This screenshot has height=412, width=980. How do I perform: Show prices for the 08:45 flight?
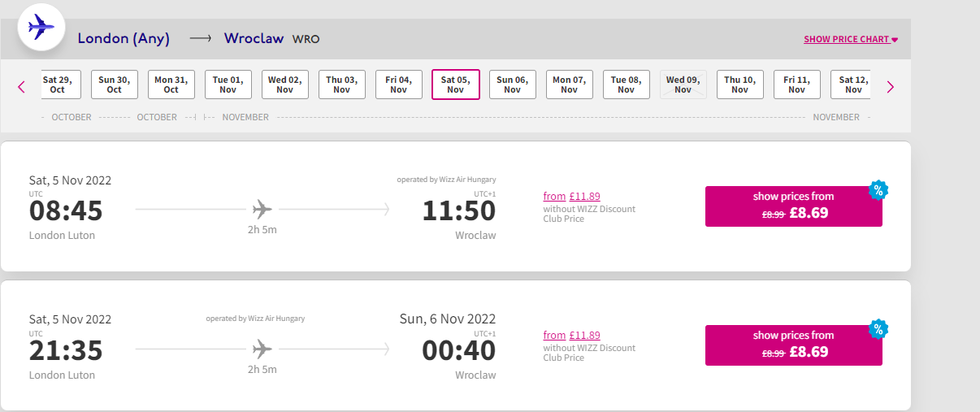coord(794,206)
